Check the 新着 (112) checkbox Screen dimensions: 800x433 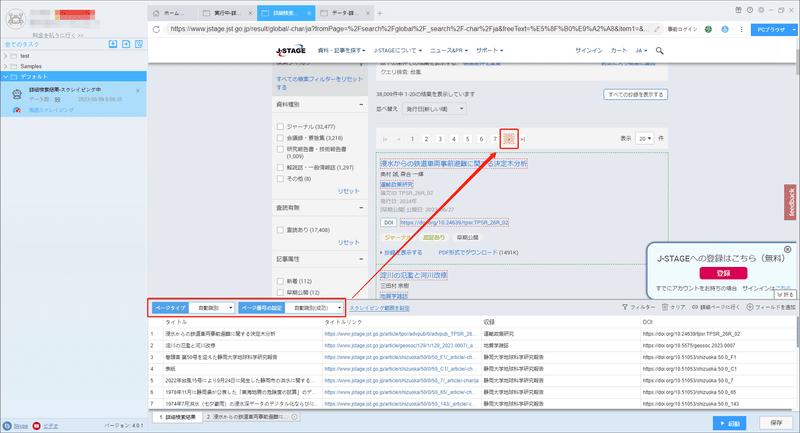pyautogui.click(x=280, y=281)
